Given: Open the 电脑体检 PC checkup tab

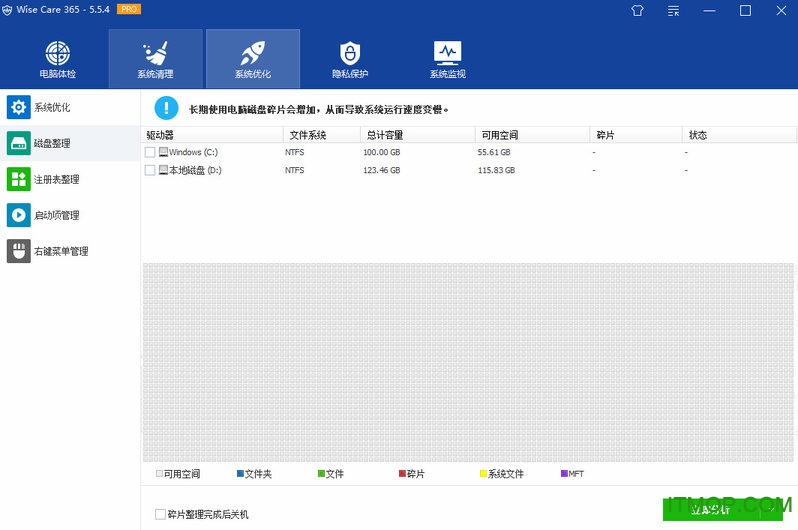Looking at the screenshot, I should (x=58, y=59).
